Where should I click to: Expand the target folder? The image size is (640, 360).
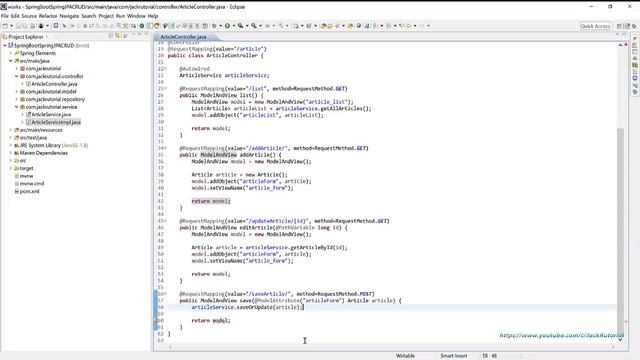pos(11,168)
